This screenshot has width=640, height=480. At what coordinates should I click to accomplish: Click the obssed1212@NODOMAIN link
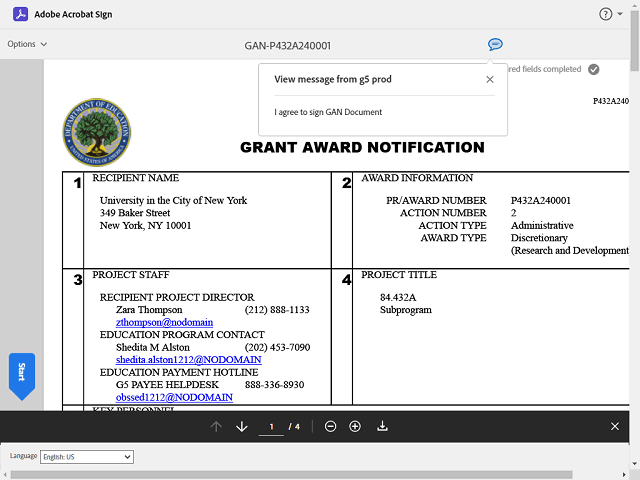(x=174, y=397)
